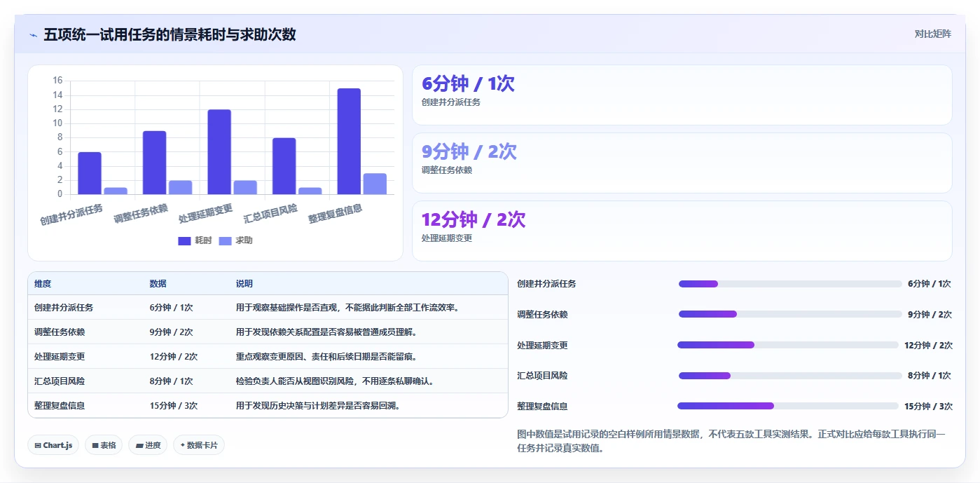Click the 创建并分派任务 x-axis label under chart
The width and height of the screenshot is (980, 483).
(x=71, y=215)
